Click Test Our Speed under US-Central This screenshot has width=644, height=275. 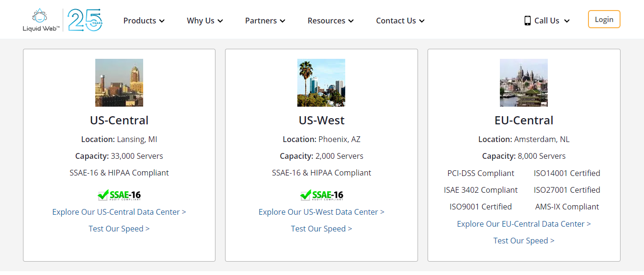pos(119,229)
